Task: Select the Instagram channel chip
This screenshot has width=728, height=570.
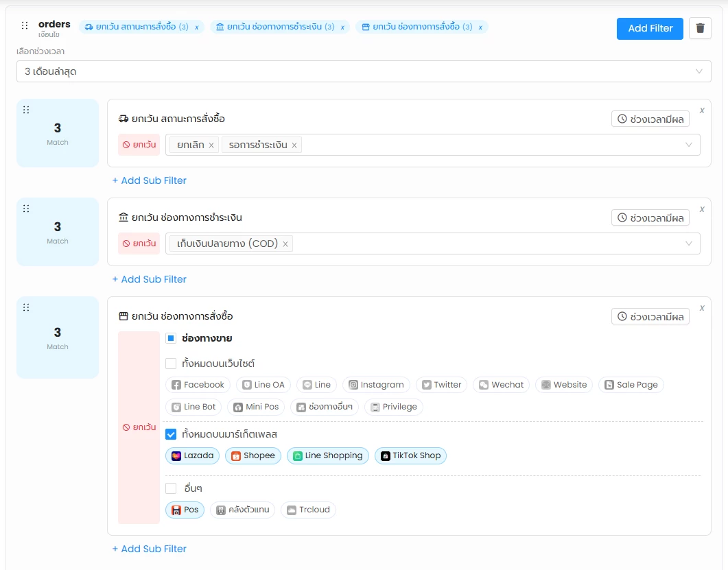Action: (x=376, y=385)
